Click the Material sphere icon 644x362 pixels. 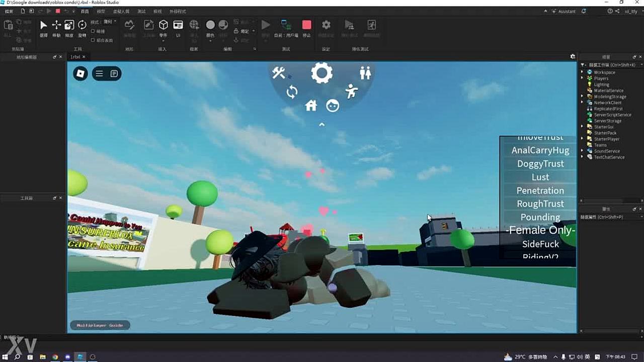pyautogui.click(x=223, y=25)
